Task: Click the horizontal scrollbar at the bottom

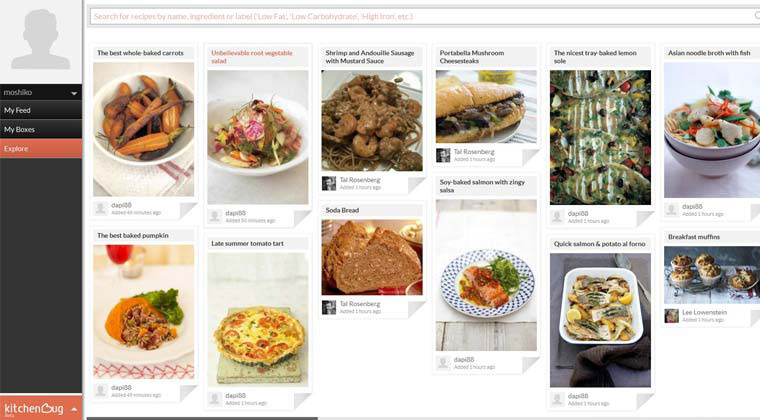Action: (202, 418)
